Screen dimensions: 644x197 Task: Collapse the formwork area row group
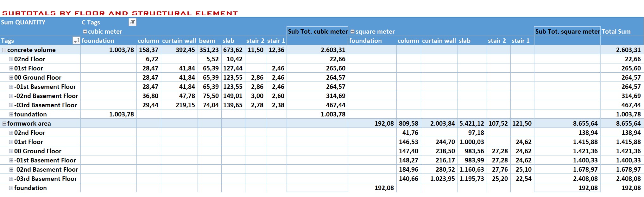pyautogui.click(x=4, y=123)
